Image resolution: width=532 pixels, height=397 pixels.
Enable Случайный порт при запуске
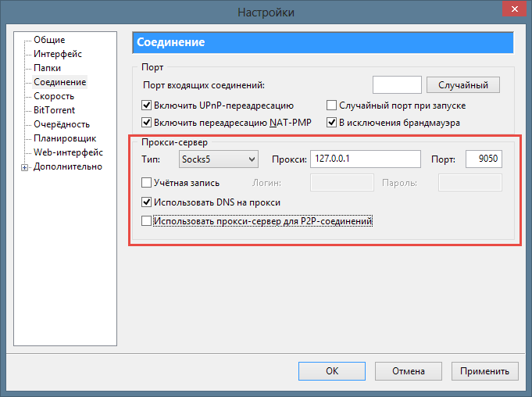click(x=331, y=106)
